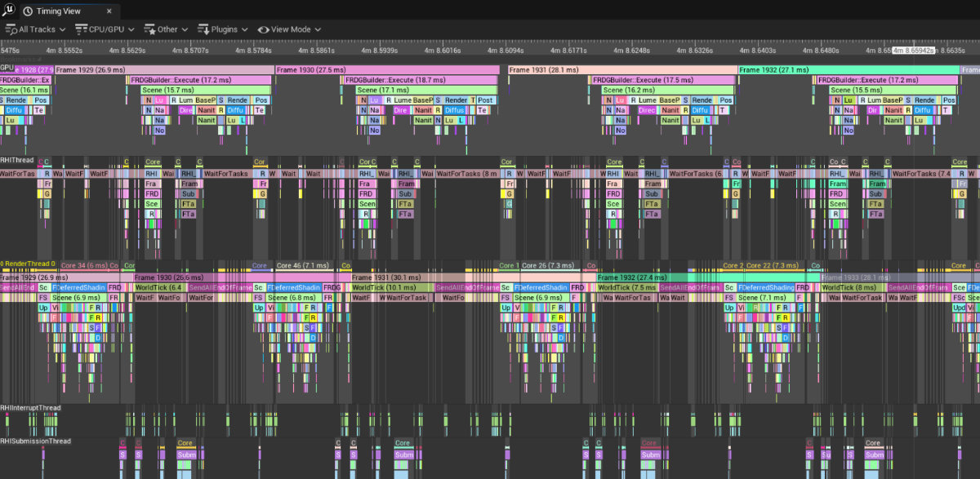
Task: Select GPU event Frame 1932 (27.1 ms)
Action: tap(849, 70)
